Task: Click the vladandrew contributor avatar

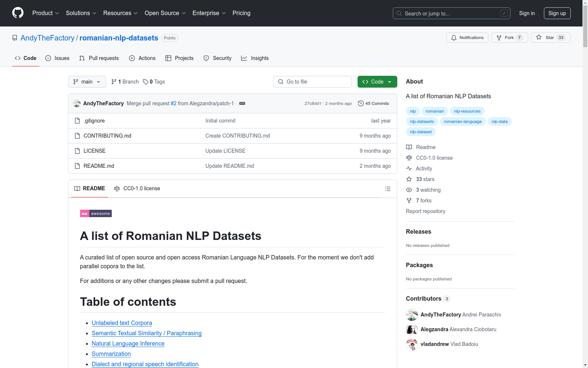Action: click(412, 344)
